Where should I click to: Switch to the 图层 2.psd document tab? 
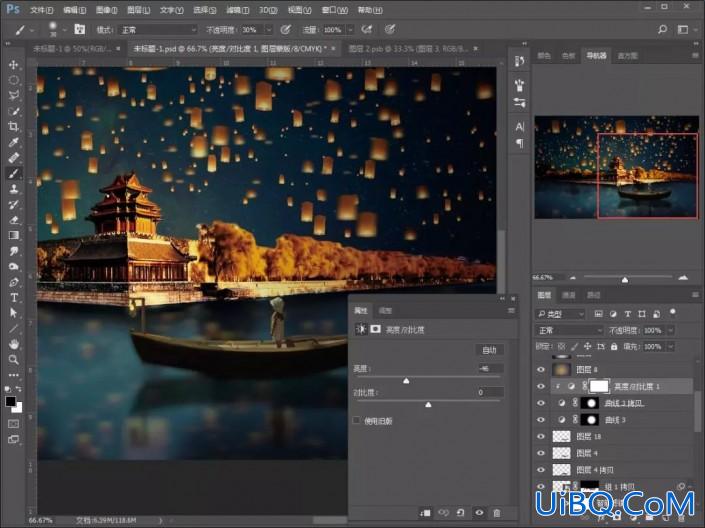[408, 49]
